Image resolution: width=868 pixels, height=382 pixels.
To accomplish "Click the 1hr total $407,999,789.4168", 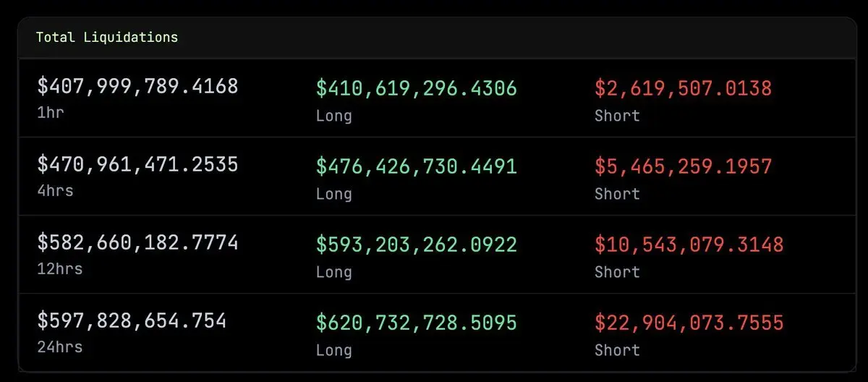I will point(137,87).
